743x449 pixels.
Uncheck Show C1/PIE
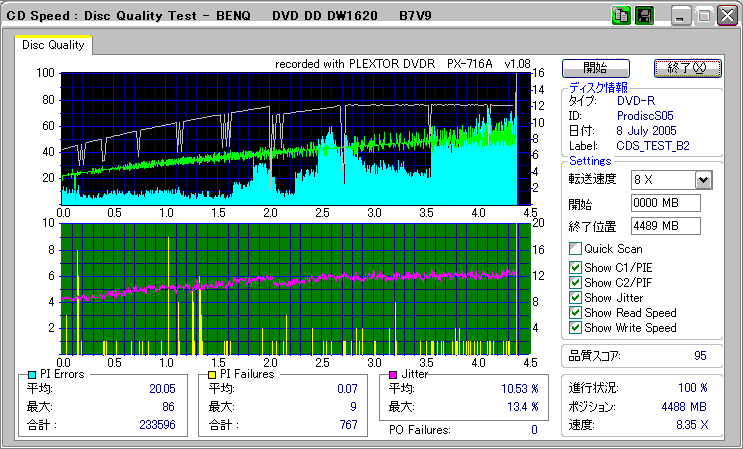coord(575,267)
